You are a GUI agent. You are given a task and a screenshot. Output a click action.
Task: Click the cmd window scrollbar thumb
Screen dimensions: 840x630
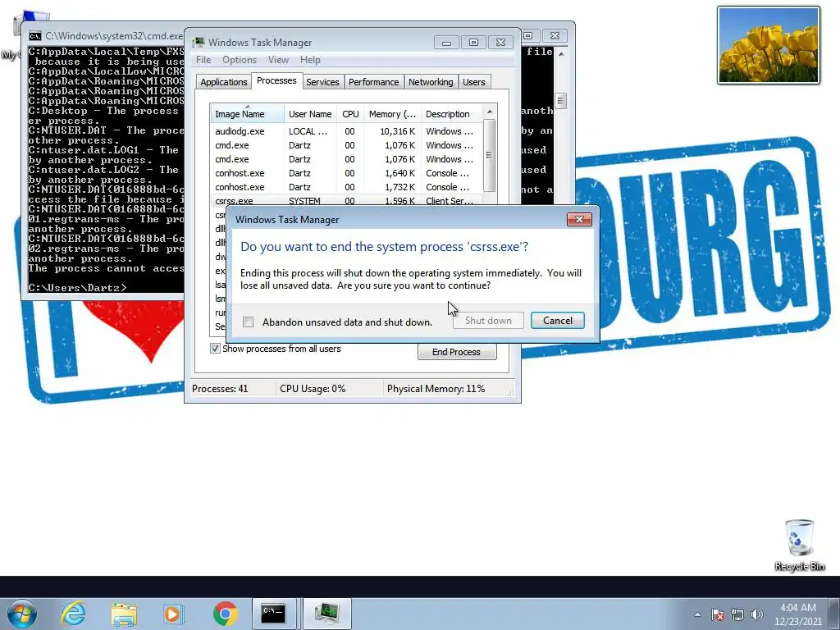tap(561, 101)
